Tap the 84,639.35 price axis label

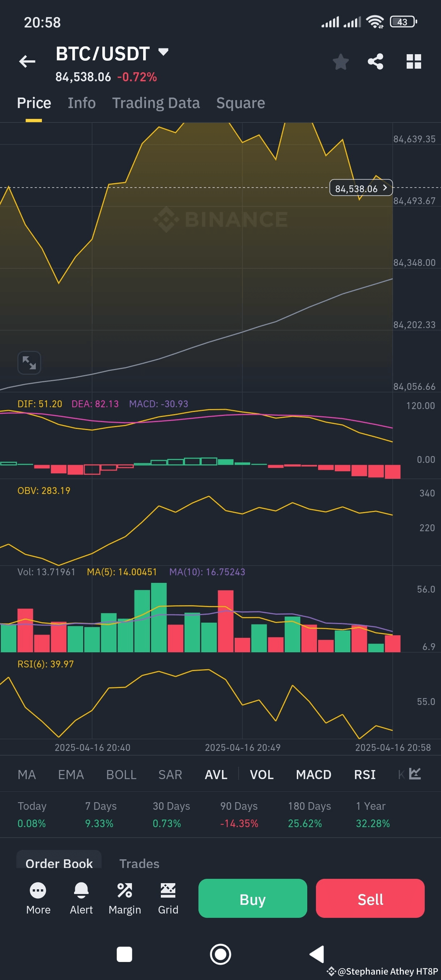[x=414, y=139]
